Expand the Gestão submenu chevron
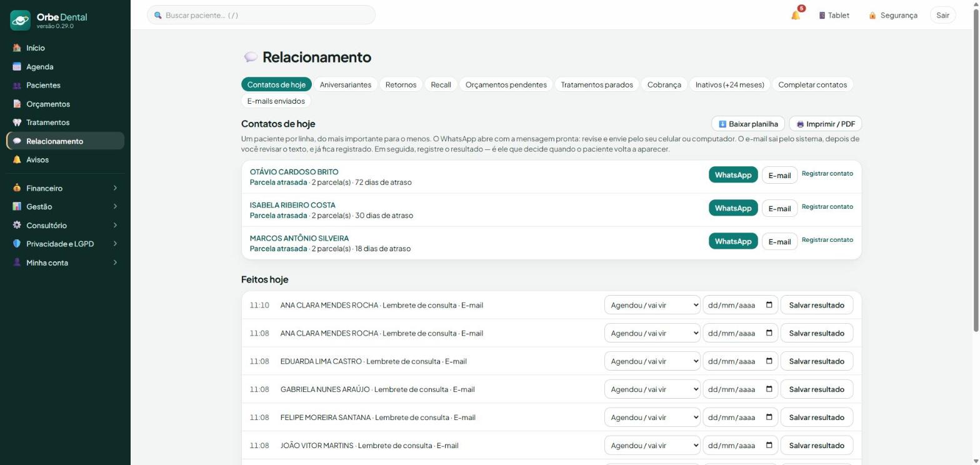 (115, 207)
